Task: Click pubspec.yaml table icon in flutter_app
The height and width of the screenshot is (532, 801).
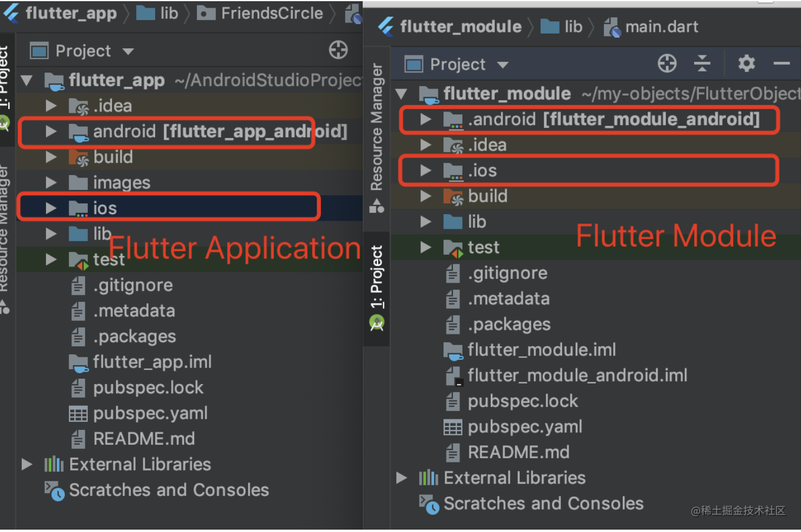Action: (x=78, y=414)
